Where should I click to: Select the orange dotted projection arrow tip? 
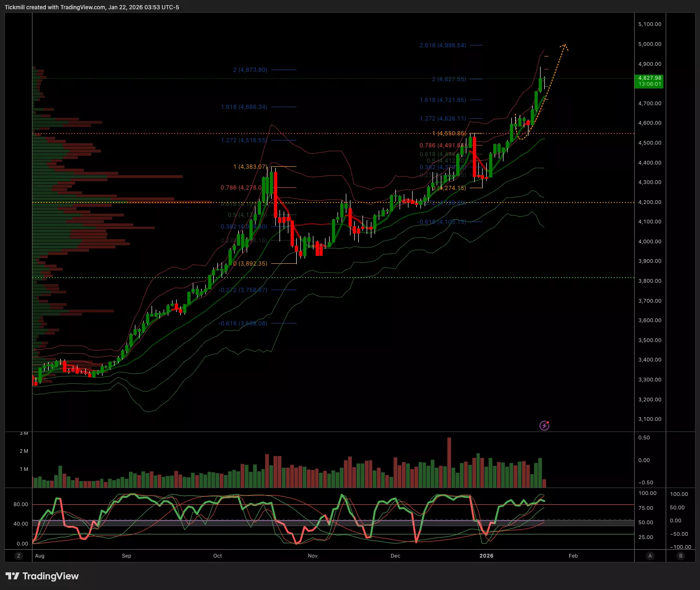pyautogui.click(x=564, y=45)
